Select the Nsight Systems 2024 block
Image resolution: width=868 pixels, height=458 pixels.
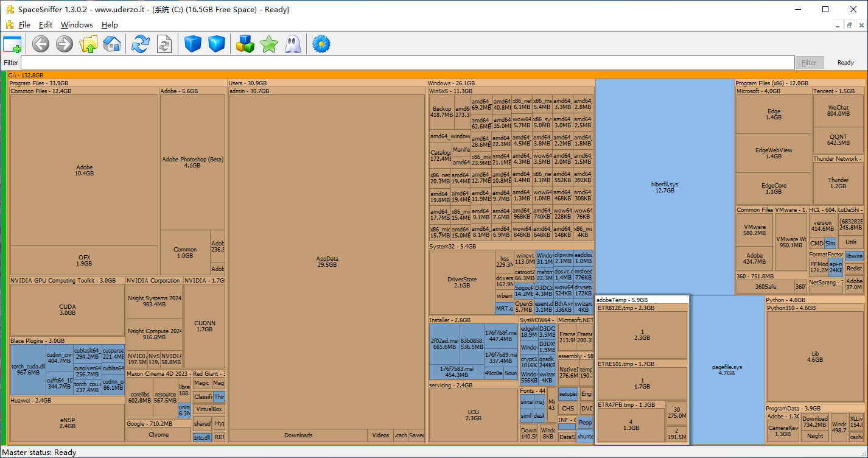pos(155,301)
